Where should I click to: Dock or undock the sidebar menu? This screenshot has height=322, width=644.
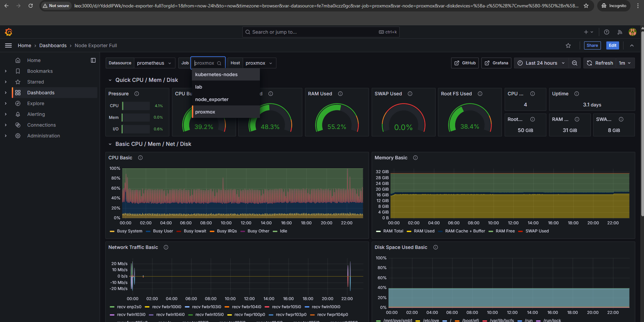[93, 60]
